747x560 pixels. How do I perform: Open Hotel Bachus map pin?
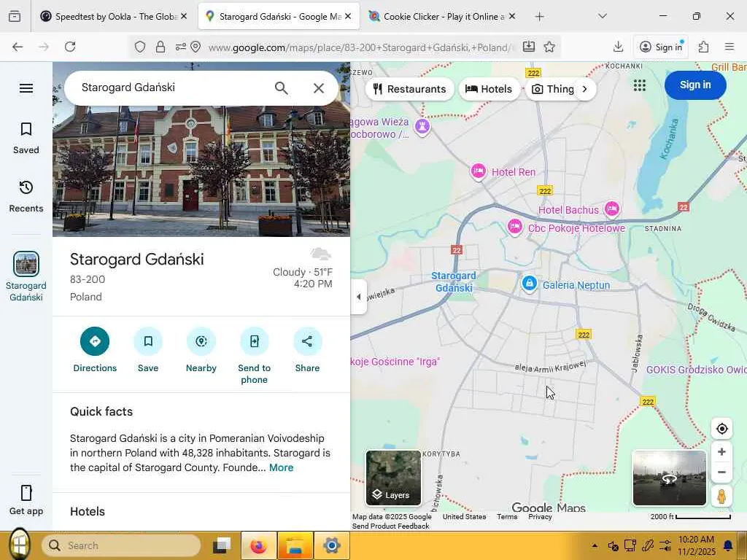pyautogui.click(x=612, y=209)
